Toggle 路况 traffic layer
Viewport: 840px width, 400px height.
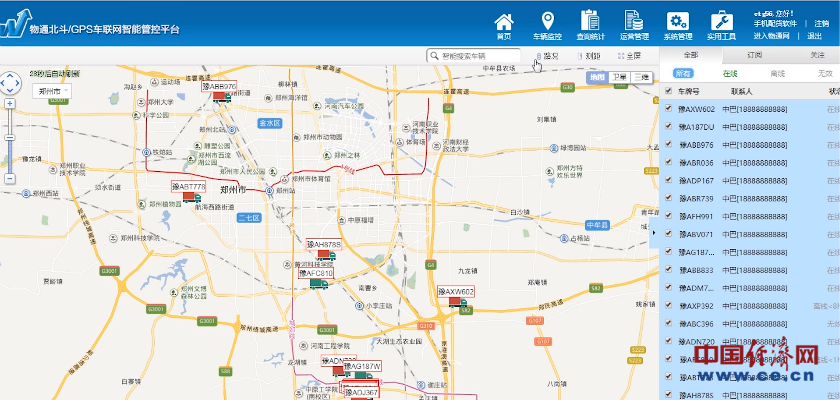pyautogui.click(x=547, y=56)
